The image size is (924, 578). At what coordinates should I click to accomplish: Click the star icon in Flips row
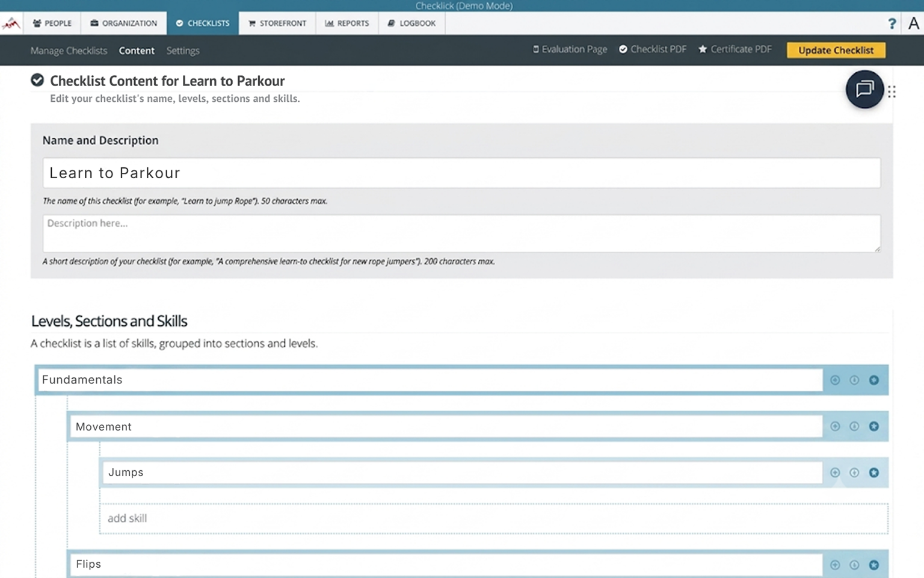pos(874,565)
